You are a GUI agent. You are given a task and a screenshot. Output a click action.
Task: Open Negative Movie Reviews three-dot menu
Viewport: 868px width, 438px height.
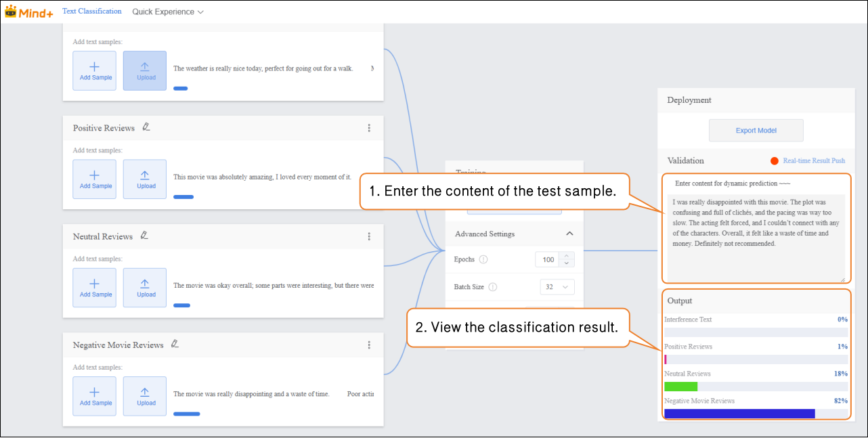(x=369, y=345)
